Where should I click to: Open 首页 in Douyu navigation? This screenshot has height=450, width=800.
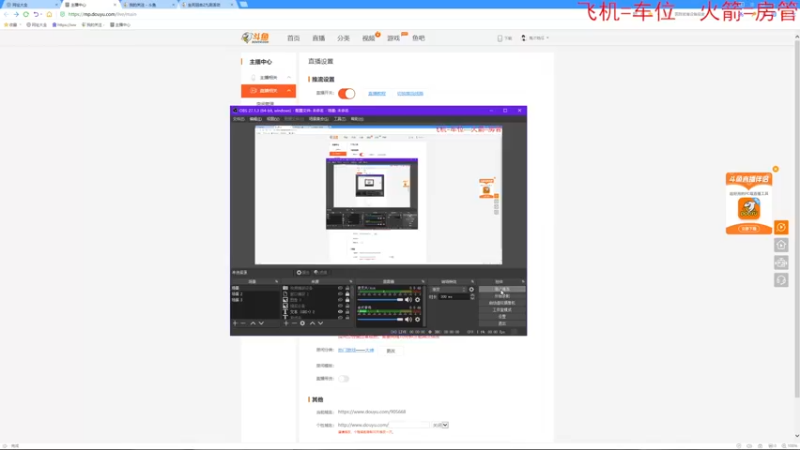click(x=293, y=38)
